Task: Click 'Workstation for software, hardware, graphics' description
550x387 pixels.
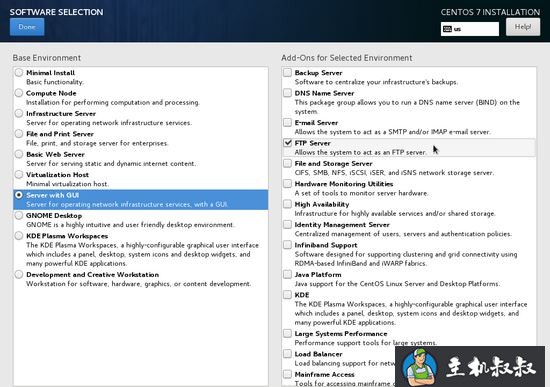Action: [139, 283]
